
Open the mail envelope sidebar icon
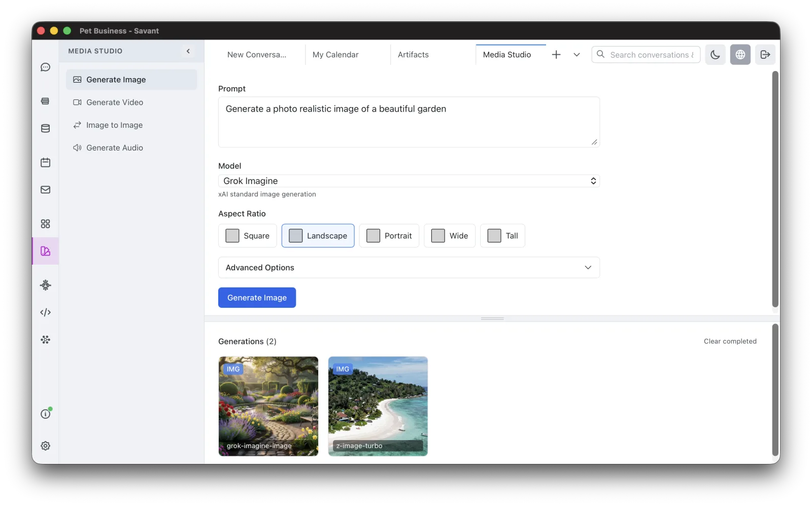pos(45,190)
